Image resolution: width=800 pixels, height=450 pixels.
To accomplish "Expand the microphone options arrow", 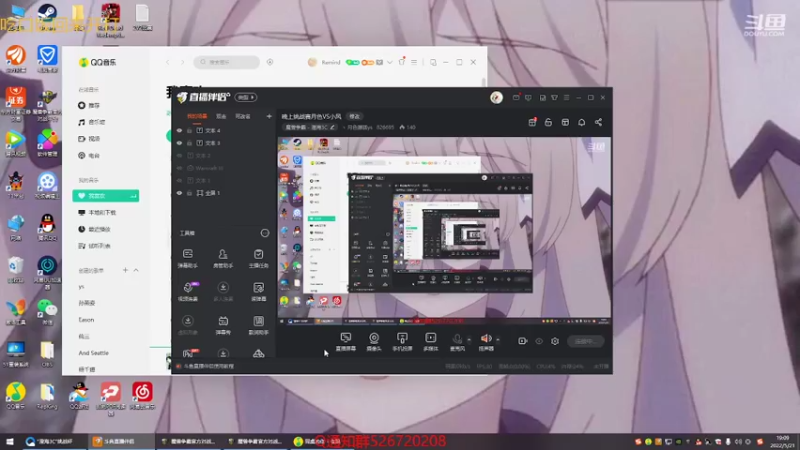I will click(x=469, y=340).
